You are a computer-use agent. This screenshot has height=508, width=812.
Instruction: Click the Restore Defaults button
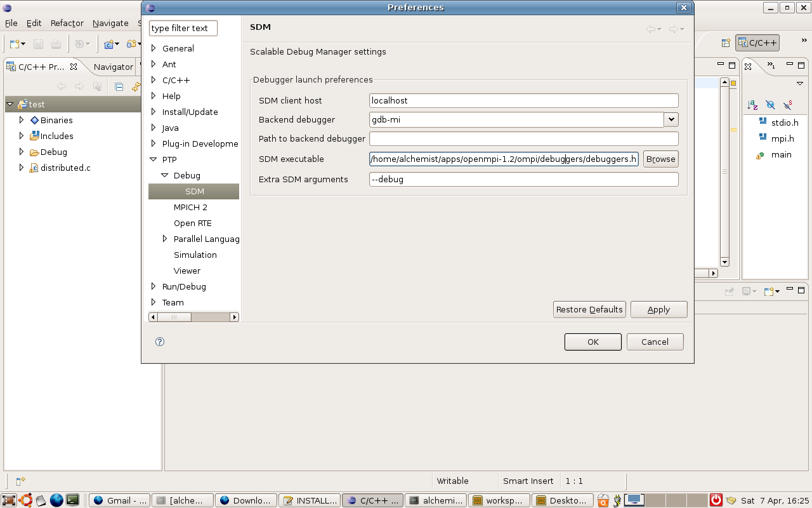[589, 309]
